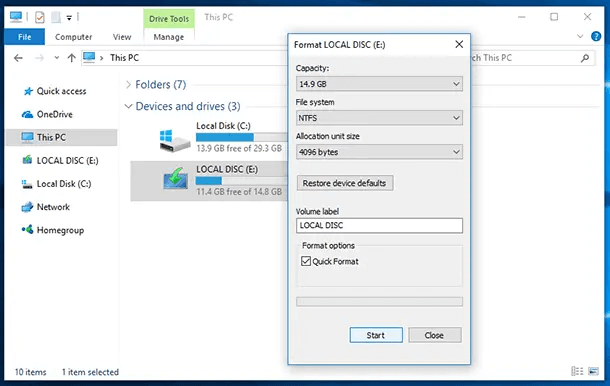Click the Local Disk (C:) usage bar

(242, 137)
